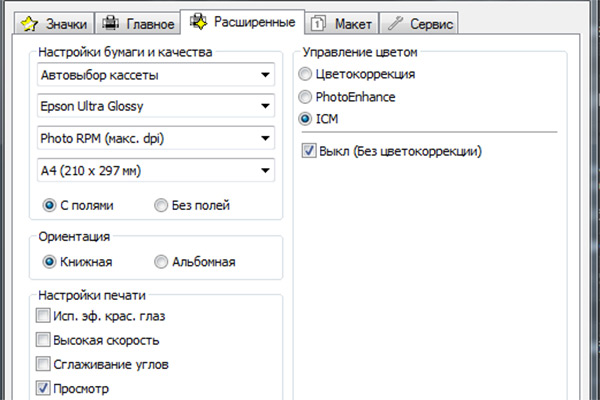Screen dimensions: 600x400
Task: Select Альбомная orientation
Action: (x=161, y=262)
